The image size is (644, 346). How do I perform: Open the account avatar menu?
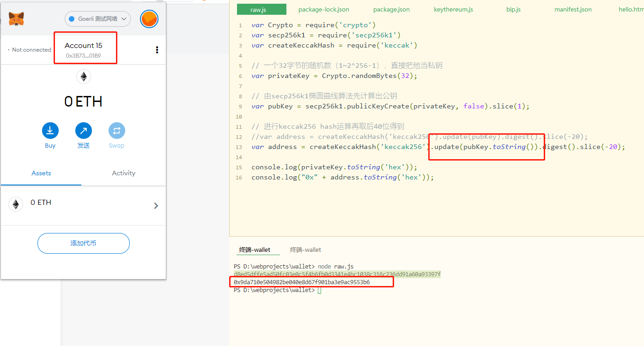149,19
